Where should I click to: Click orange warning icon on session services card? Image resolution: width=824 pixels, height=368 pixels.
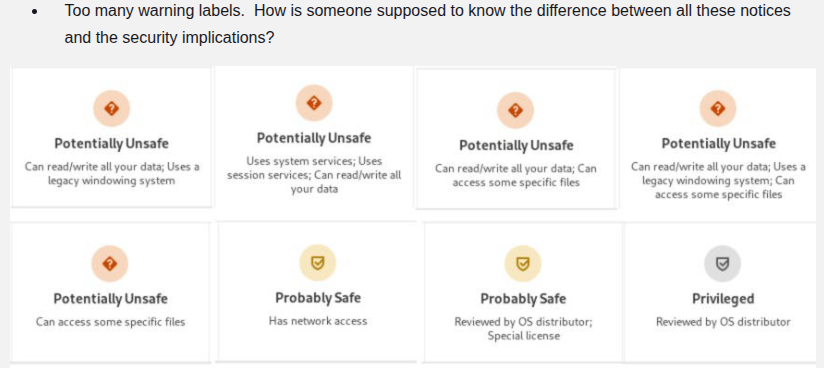point(314,103)
